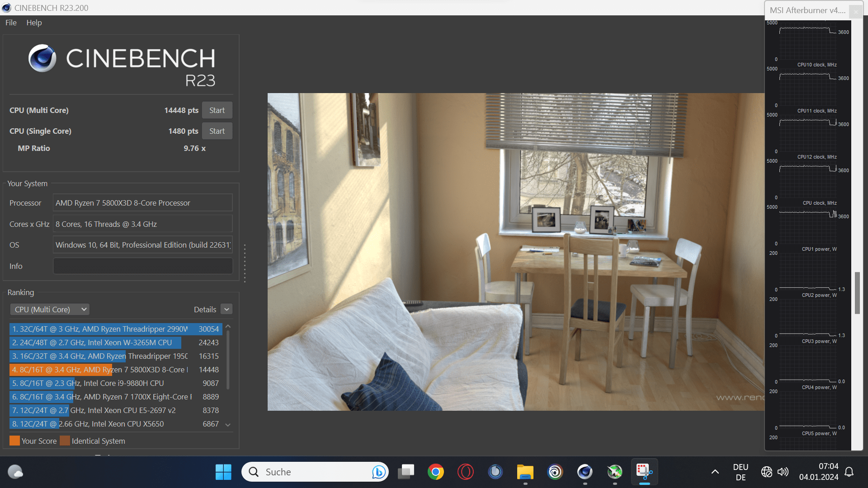Image resolution: width=868 pixels, height=488 pixels.
Task: Open Task View from the taskbar
Action: click(406, 472)
